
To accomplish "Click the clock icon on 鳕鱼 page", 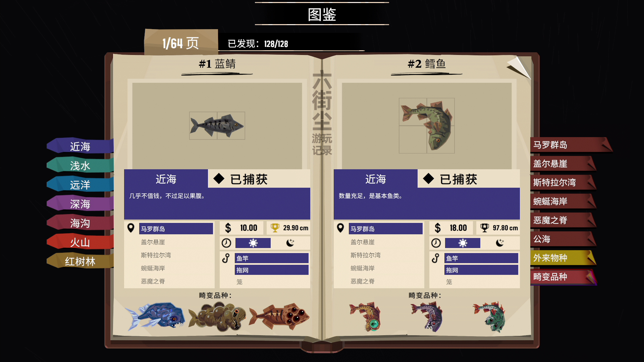I will pyautogui.click(x=436, y=243).
